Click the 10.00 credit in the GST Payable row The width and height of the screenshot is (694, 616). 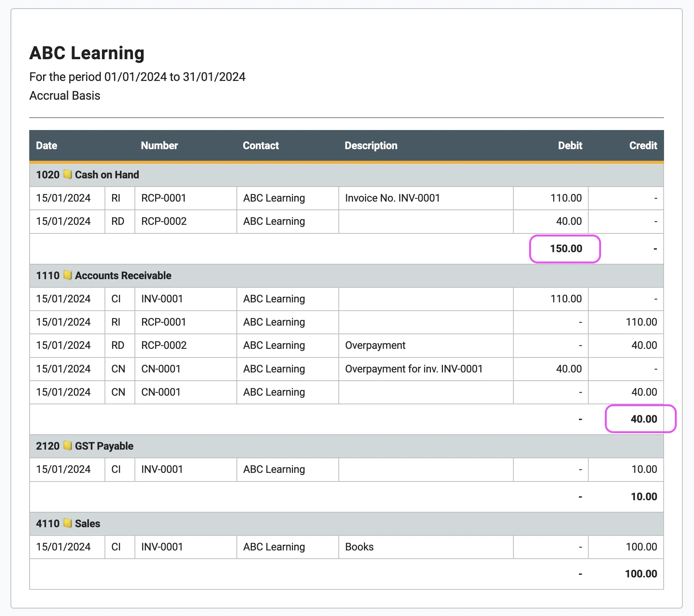point(644,469)
